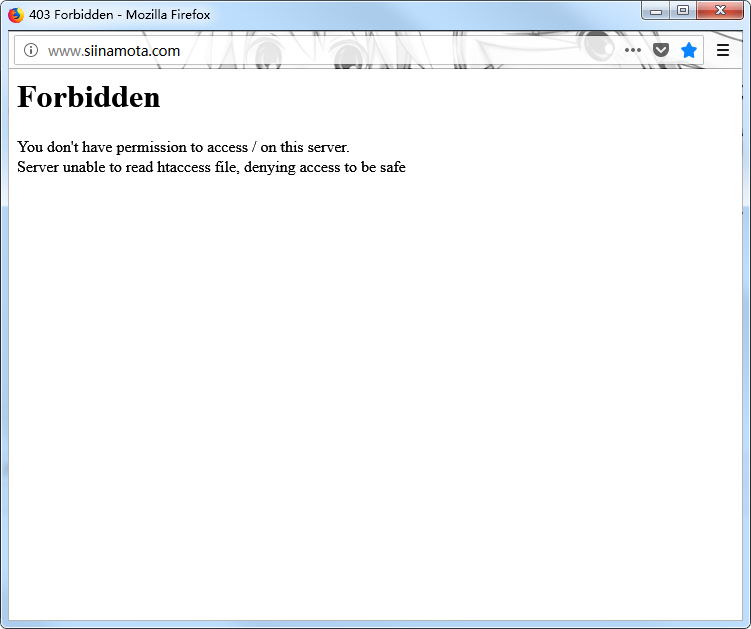Open the Firefox hamburger menu
Viewport: 751px width, 629px height.
tap(723, 50)
